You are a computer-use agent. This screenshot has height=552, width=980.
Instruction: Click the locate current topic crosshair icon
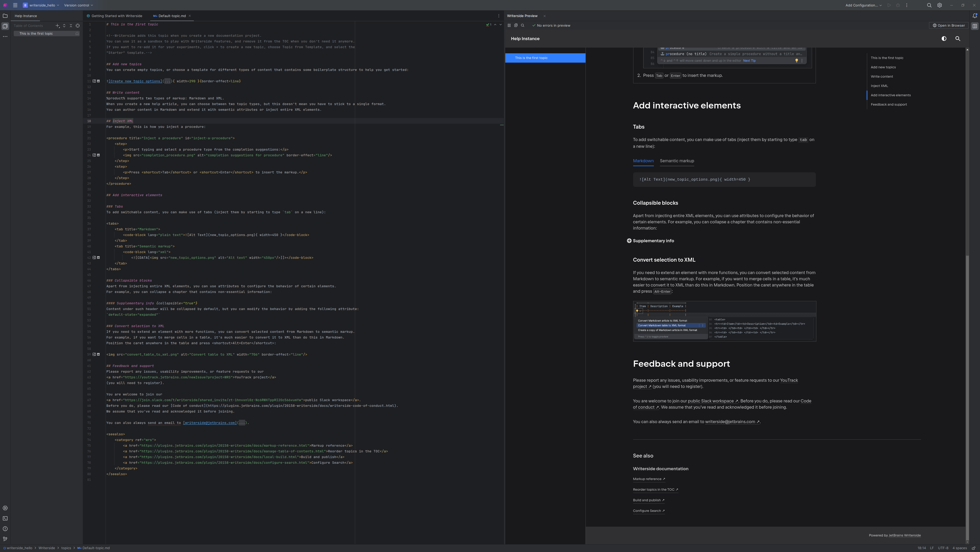(x=78, y=26)
